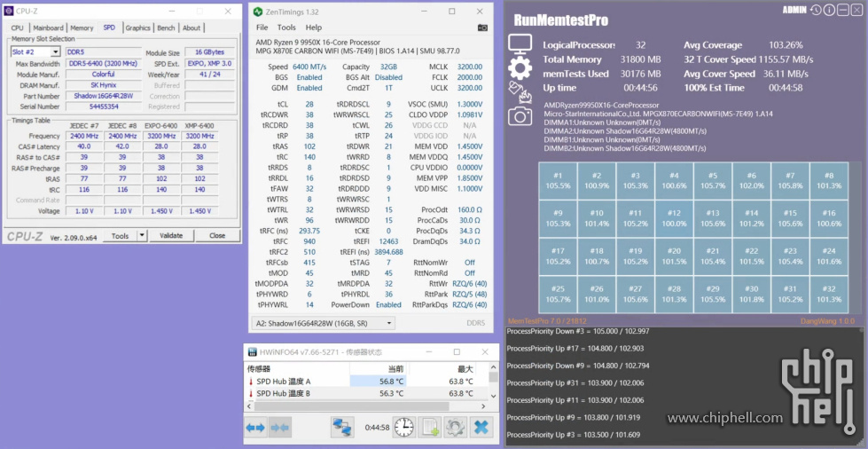868x449 pixels.
Task: Minimize RunMemtestPro with its dash icon
Action: 842,10
